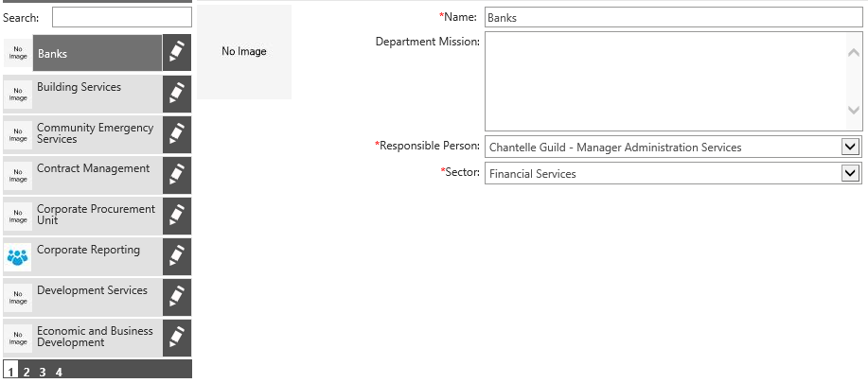Switch to page 3 in pager
The width and height of the screenshot is (868, 383).
[x=43, y=373]
